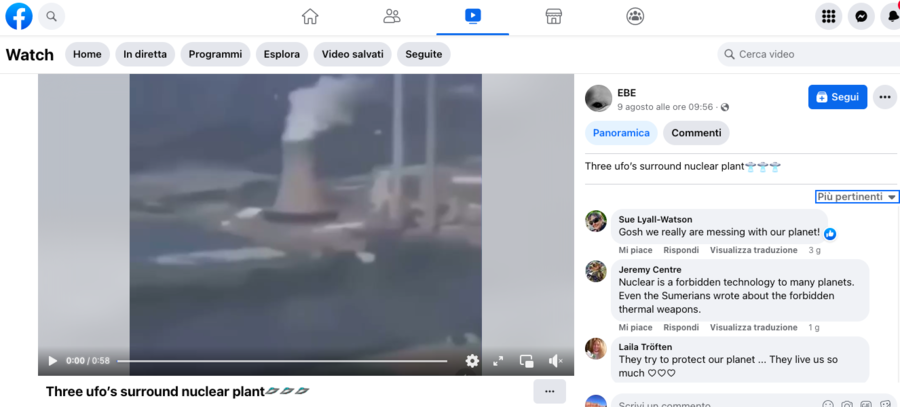Open the Facebook home feed icon
Image resolution: width=900 pixels, height=407 pixels.
(x=310, y=16)
